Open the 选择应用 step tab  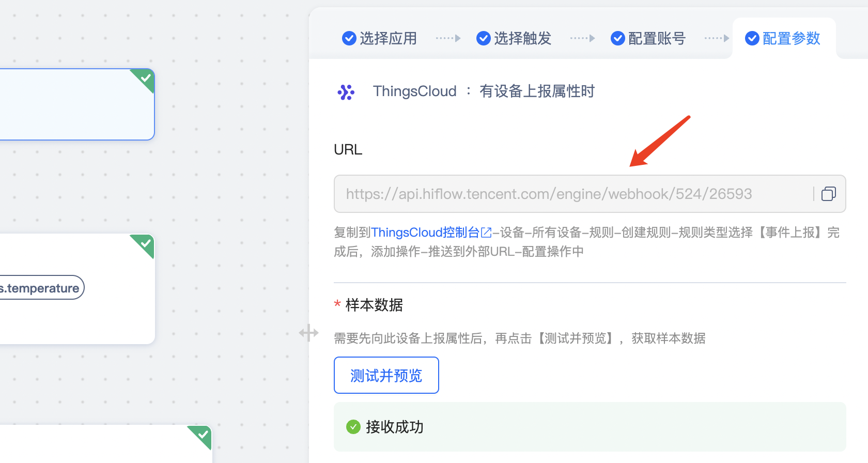pos(380,38)
